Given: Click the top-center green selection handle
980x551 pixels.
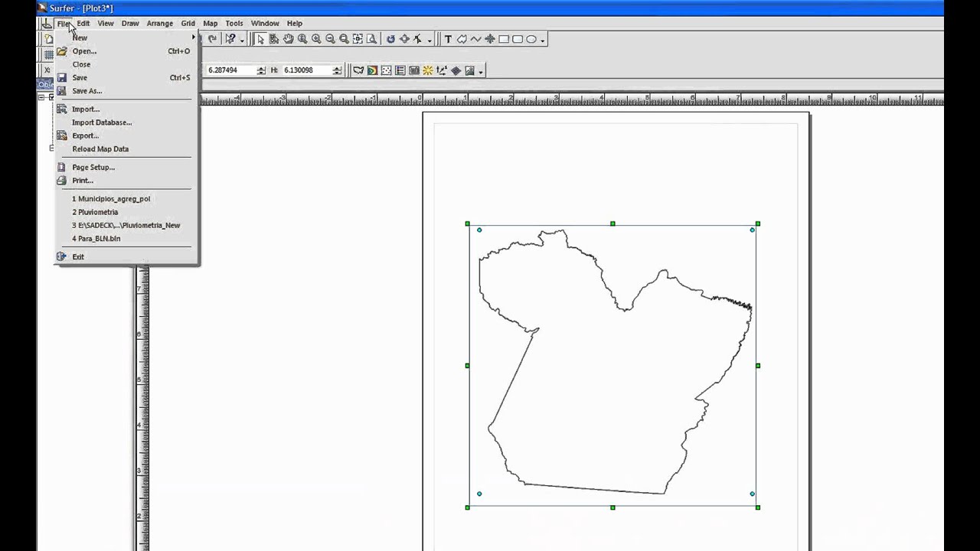Looking at the screenshot, I should [612, 223].
